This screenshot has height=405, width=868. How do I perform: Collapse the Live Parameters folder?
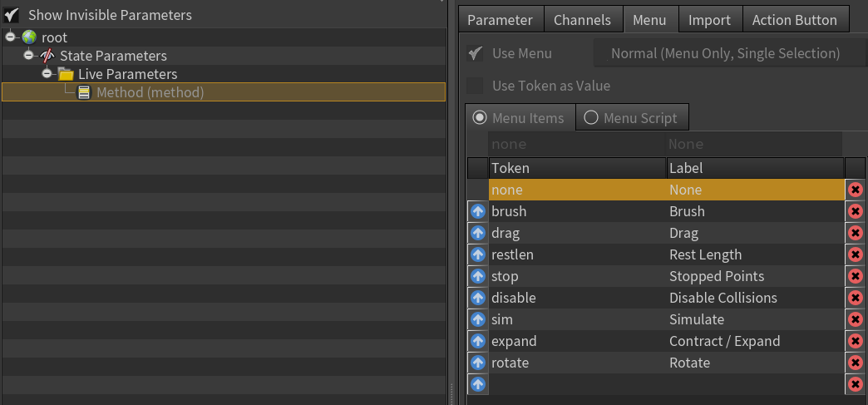(x=47, y=74)
